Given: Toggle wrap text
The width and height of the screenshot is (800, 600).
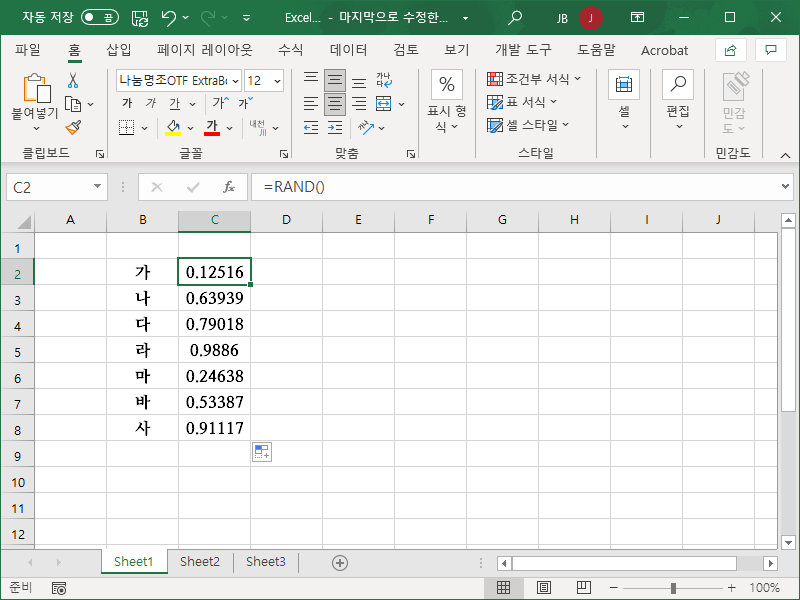Looking at the screenshot, I should [384, 80].
